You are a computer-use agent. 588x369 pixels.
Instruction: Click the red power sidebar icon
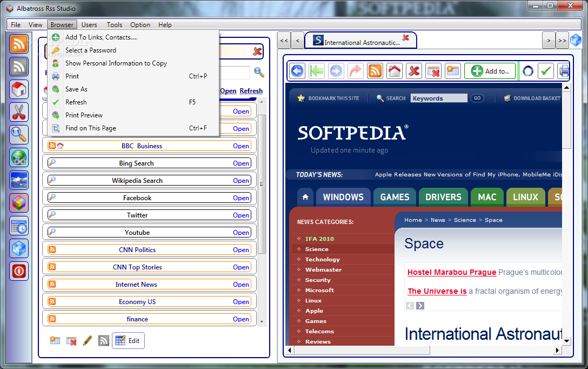pos(19,271)
